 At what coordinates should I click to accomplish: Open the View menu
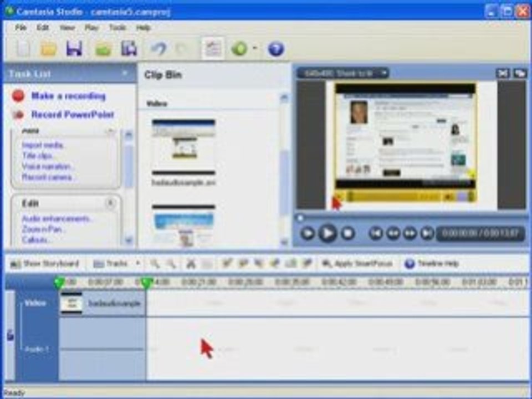67,28
